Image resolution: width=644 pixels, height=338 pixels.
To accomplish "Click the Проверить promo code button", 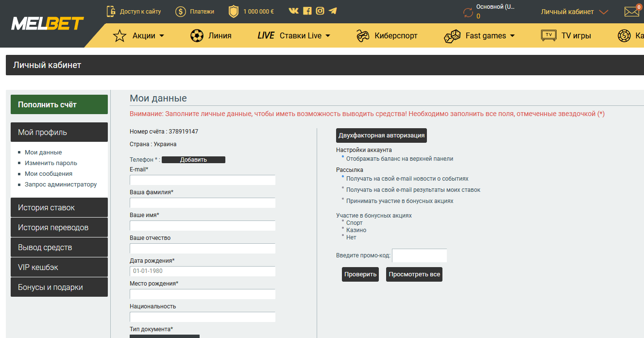I will [360, 274].
